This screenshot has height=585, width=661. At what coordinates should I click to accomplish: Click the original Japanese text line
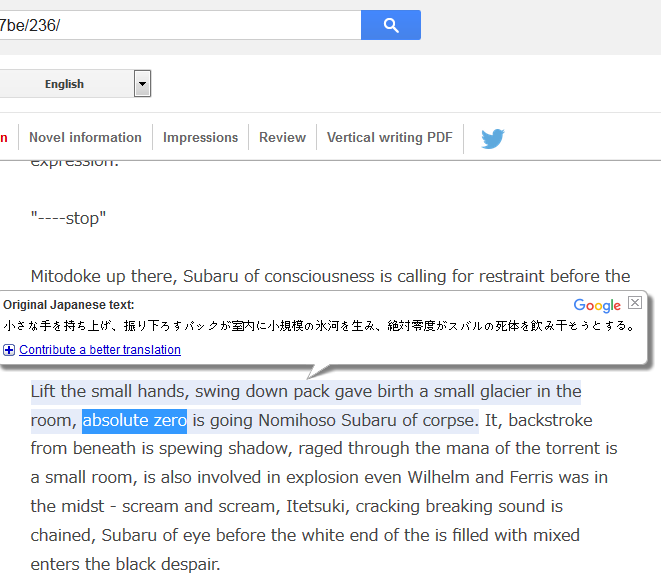[319, 326]
